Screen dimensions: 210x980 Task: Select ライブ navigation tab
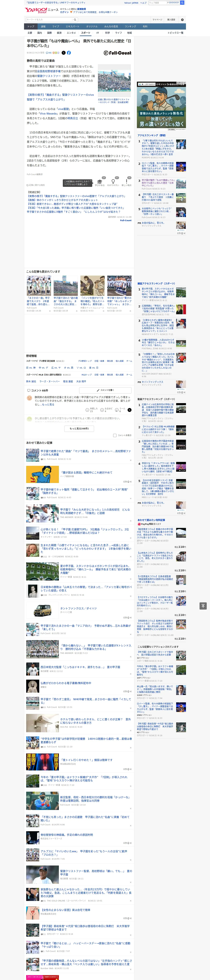tap(56, 27)
